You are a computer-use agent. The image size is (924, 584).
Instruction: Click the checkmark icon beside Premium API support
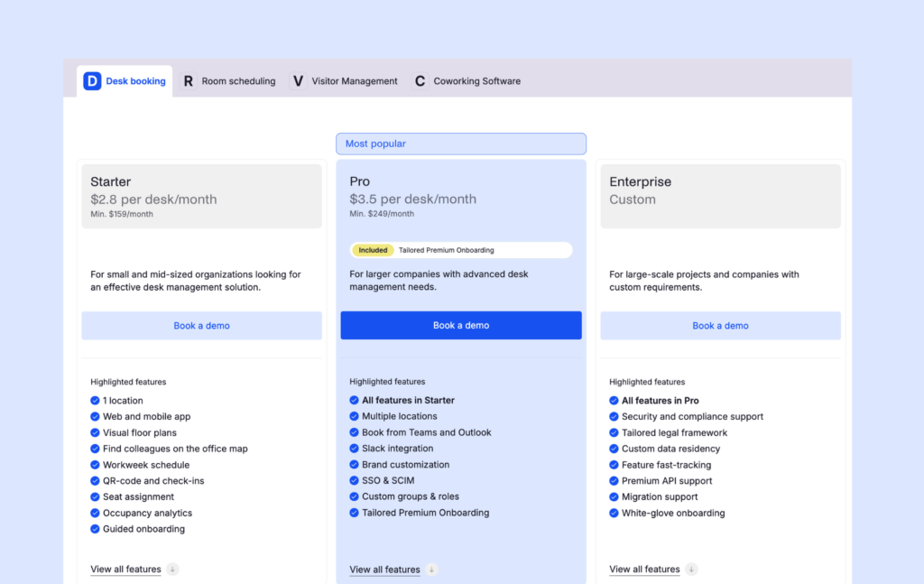[x=614, y=481]
